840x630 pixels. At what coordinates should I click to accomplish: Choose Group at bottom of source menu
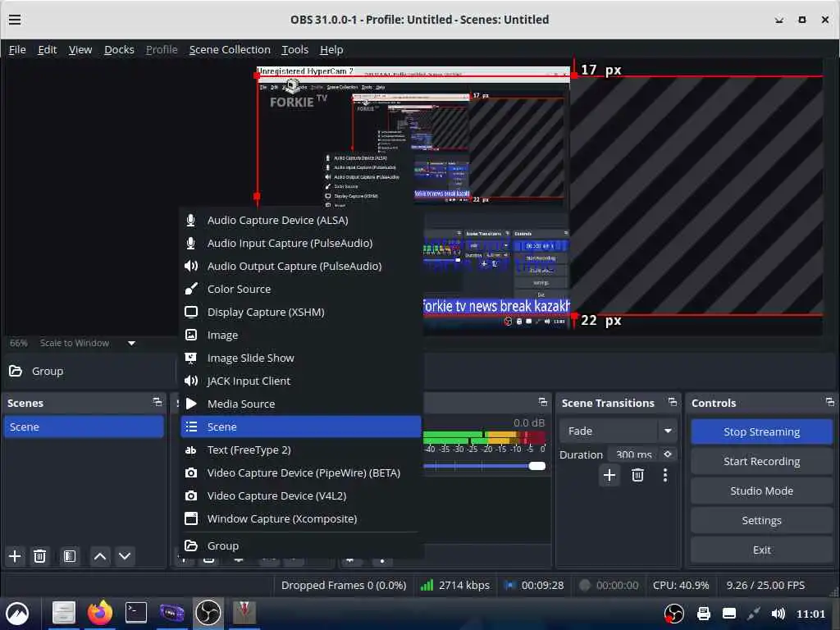pos(300,546)
